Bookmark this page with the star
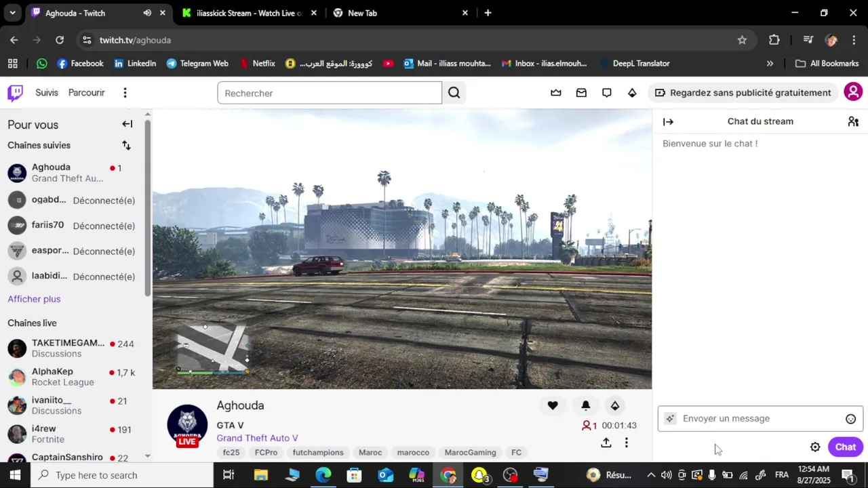The height and width of the screenshot is (488, 868). pos(742,40)
